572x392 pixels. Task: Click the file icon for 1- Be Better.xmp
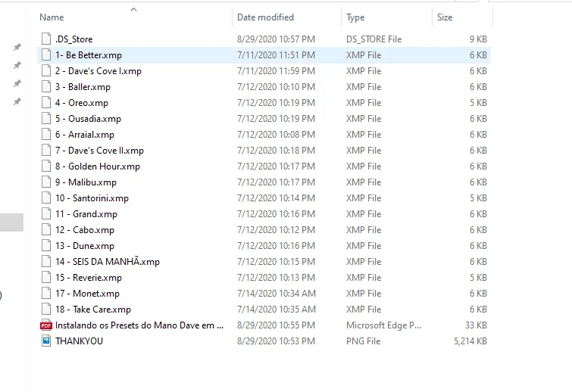point(46,54)
